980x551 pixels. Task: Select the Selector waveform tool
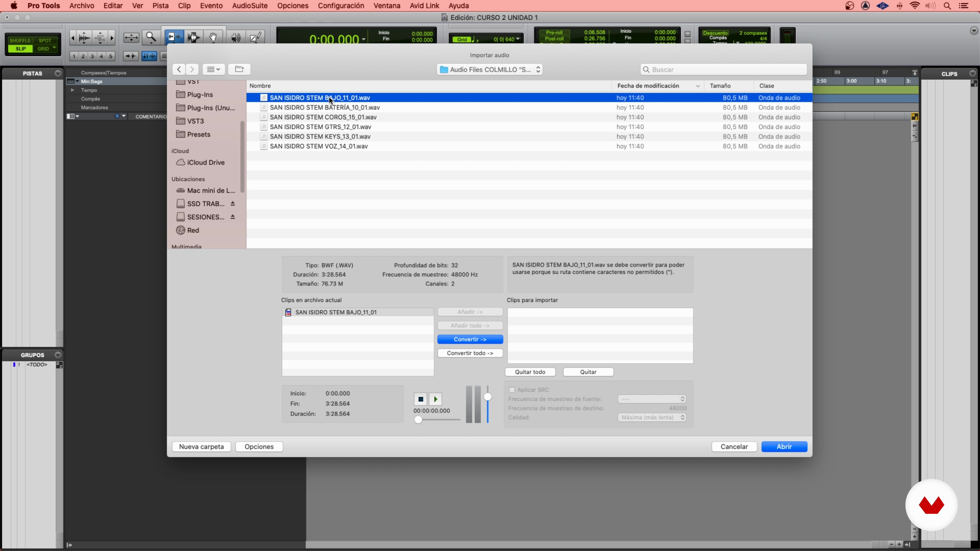[x=194, y=37]
